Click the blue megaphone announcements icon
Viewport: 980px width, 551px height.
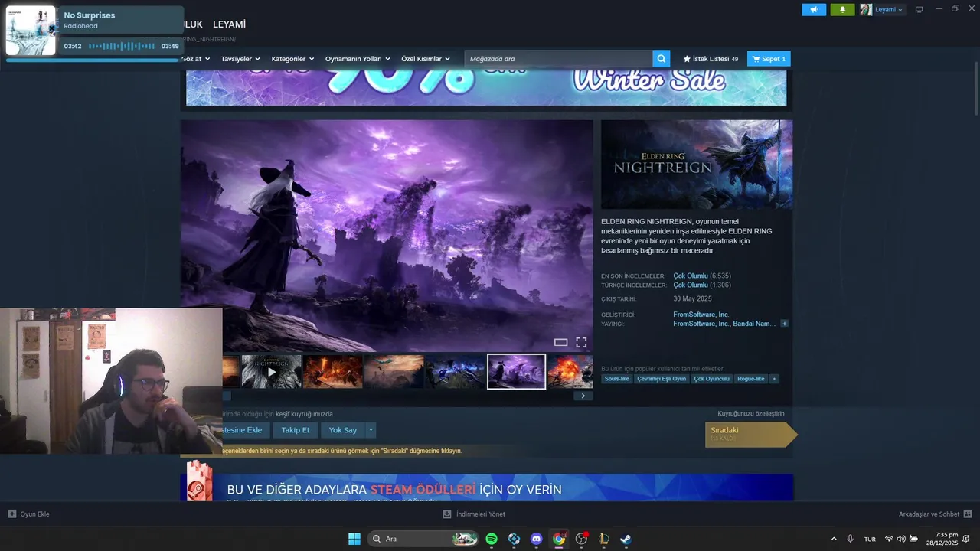(x=814, y=9)
